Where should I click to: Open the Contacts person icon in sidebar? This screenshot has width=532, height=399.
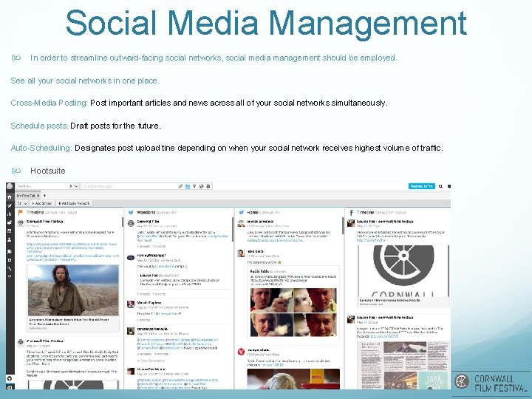point(10,239)
